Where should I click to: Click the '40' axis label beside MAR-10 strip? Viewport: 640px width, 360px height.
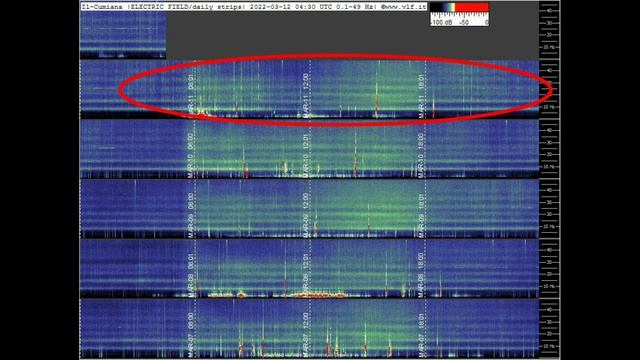[x=549, y=130]
